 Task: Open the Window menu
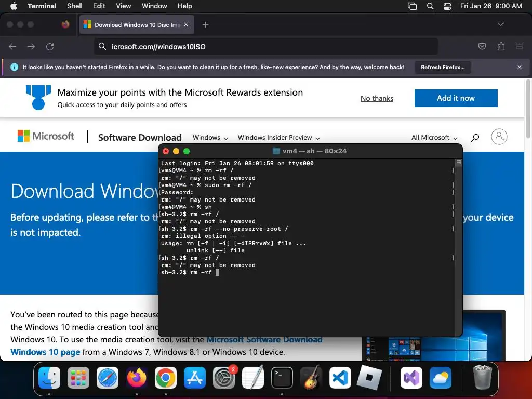[154, 6]
